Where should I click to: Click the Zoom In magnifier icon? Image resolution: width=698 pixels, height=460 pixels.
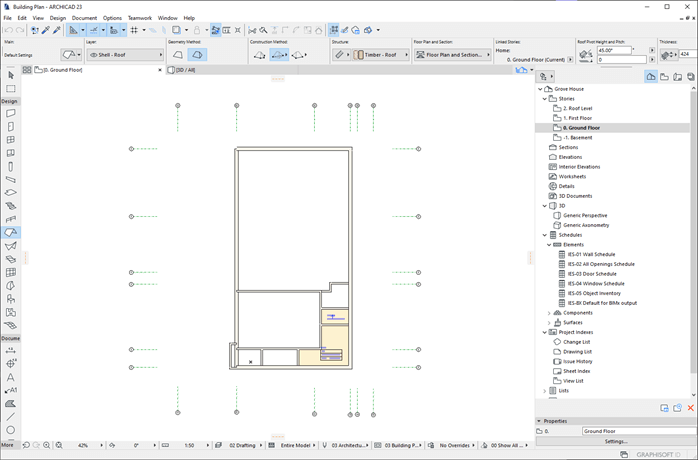[x=46, y=445]
